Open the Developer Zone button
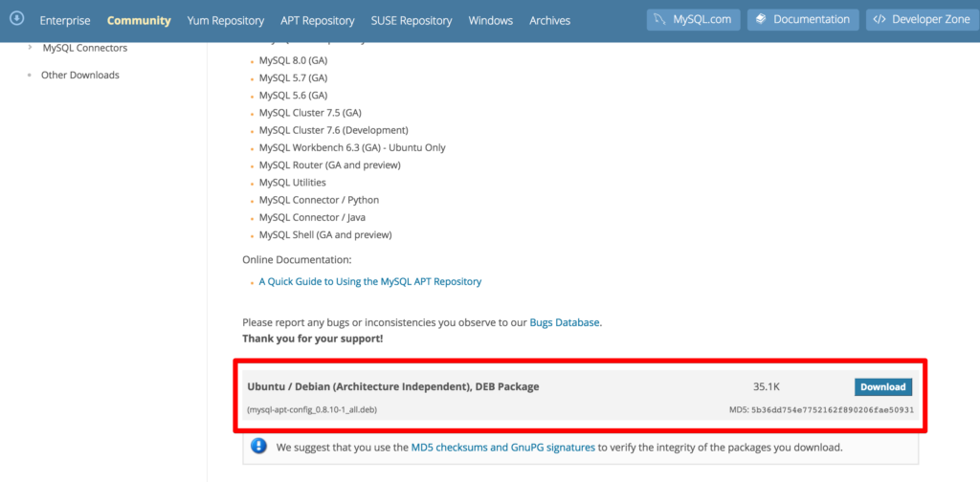The image size is (980, 482). [922, 19]
